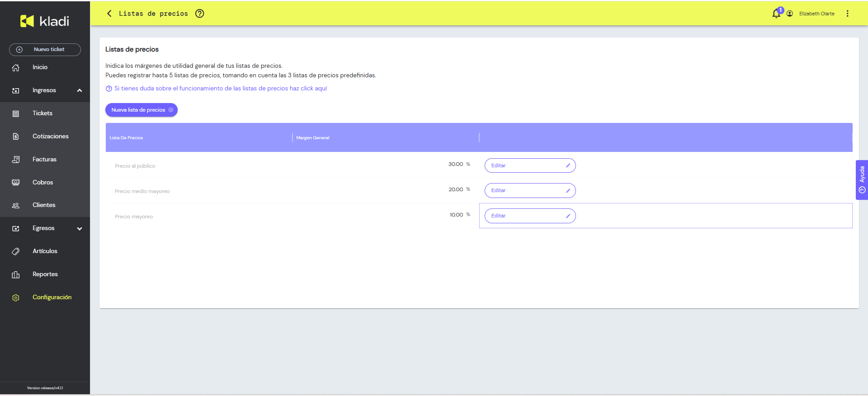Click pencil icon for Precio al público
Image resolution: width=868 pixels, height=396 pixels.
click(568, 165)
